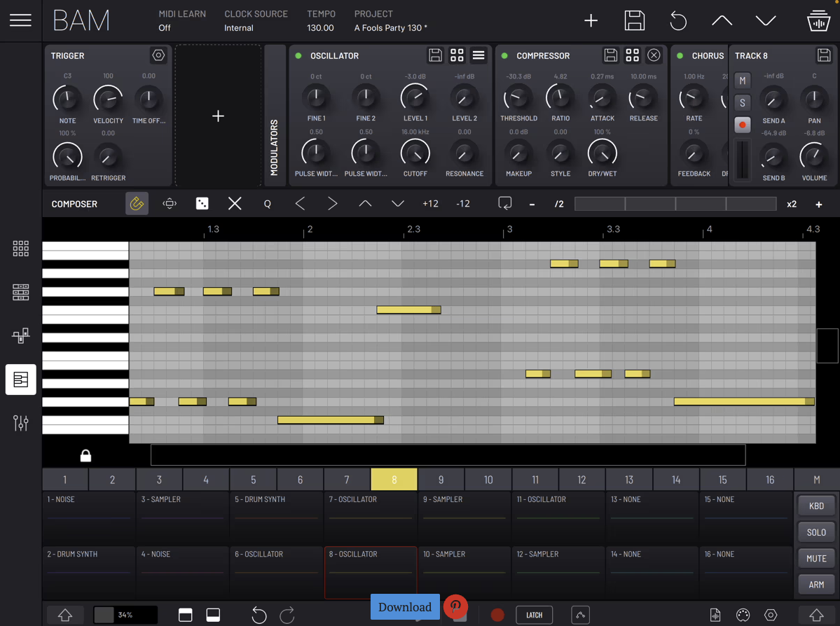This screenshot has width=840, height=626.
Task: Open the mixer sliders view in sidebar
Action: 20,423
